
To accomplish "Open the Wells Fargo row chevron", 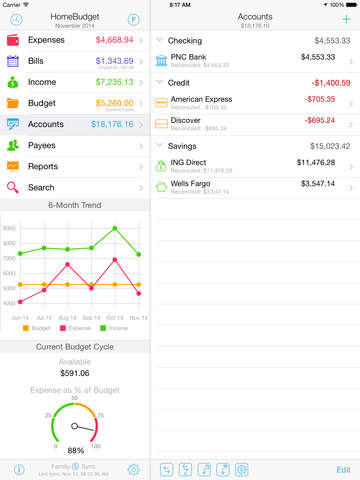I will click(351, 188).
